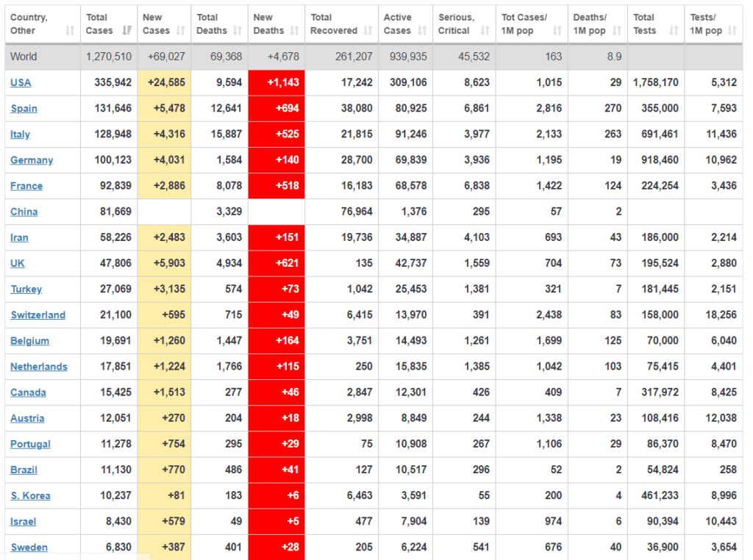The image size is (753, 560).
Task: Sort arrows icon in Total Deaths header
Action: pyautogui.click(x=238, y=31)
